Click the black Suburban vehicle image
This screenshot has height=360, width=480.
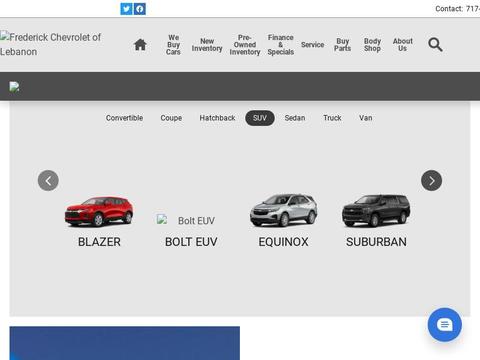[x=376, y=211]
